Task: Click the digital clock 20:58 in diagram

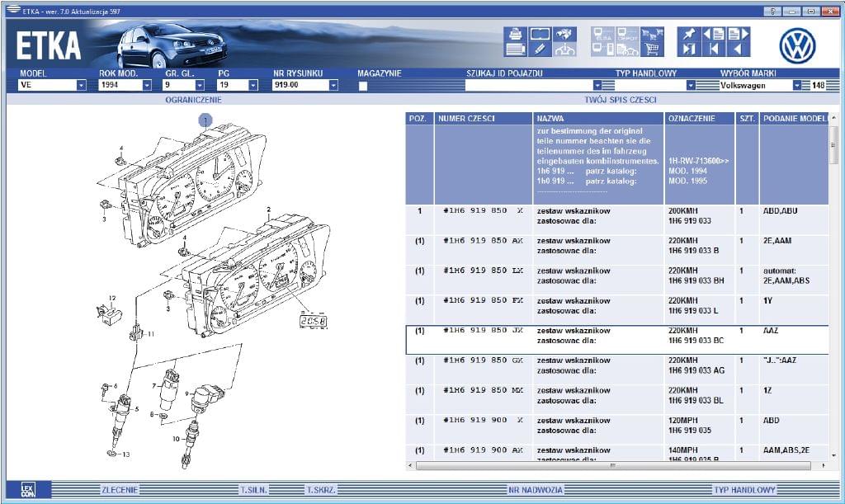Action: [x=313, y=322]
